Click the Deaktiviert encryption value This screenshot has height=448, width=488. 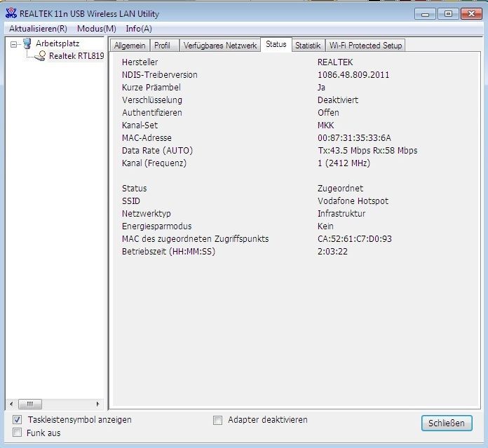click(x=338, y=100)
